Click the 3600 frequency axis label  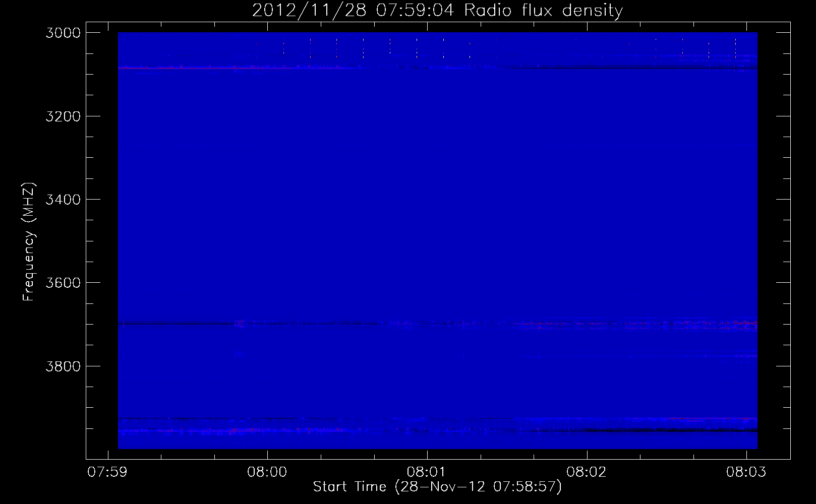[x=63, y=283]
